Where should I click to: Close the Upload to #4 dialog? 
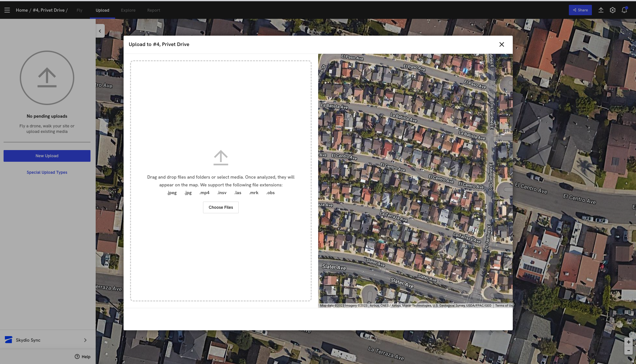coord(501,44)
